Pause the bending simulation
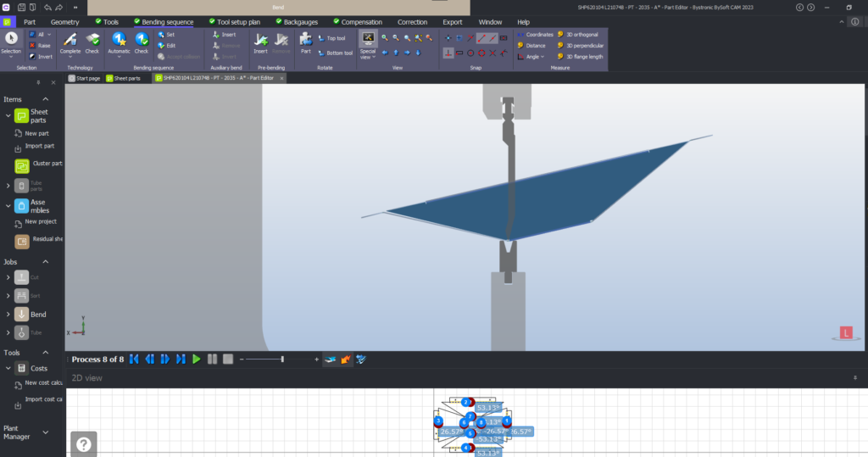The image size is (868, 457). point(212,359)
